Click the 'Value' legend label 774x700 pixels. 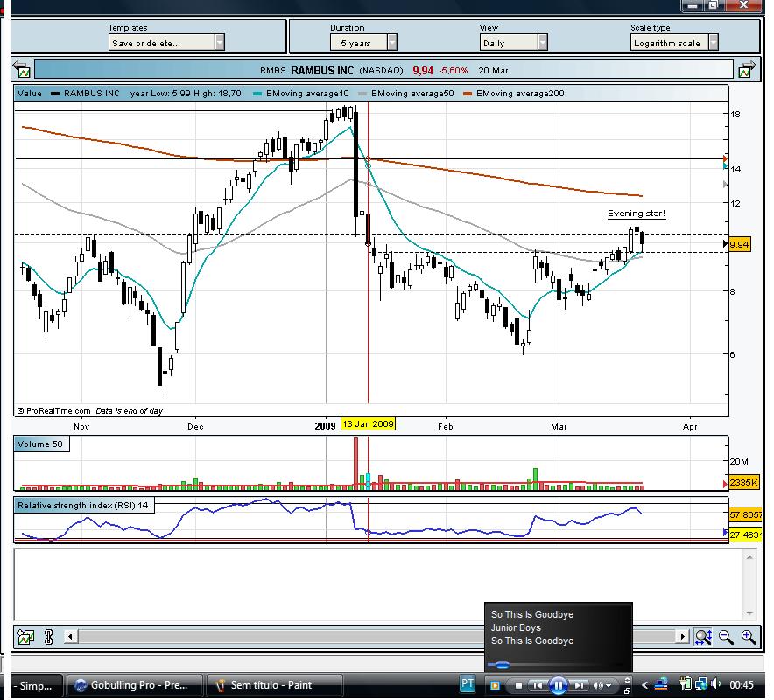(30, 94)
